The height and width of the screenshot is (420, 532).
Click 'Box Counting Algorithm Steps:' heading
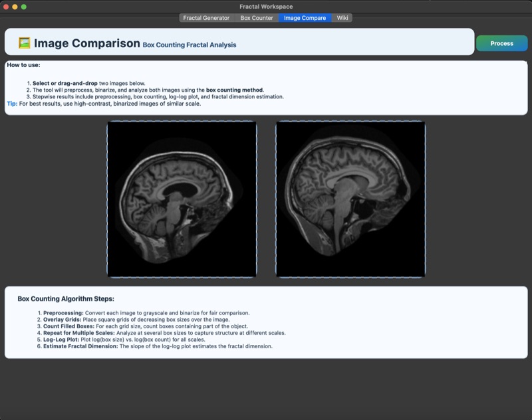(66, 298)
